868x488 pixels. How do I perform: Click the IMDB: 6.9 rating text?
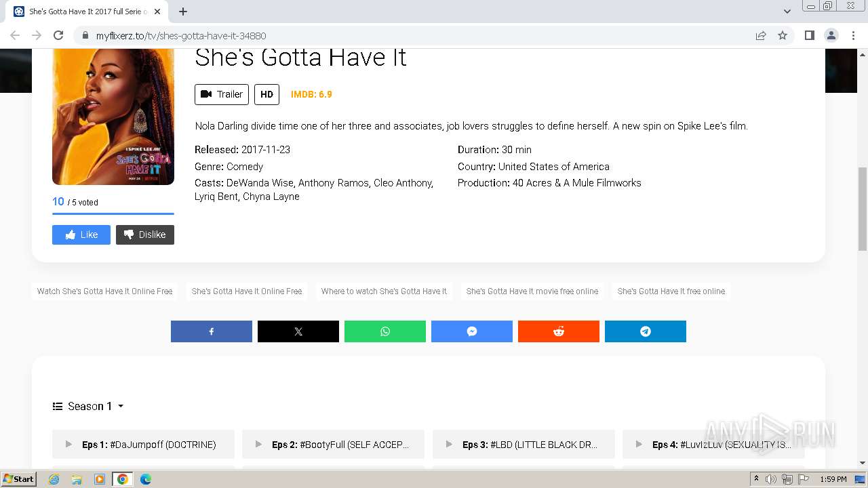pos(311,94)
